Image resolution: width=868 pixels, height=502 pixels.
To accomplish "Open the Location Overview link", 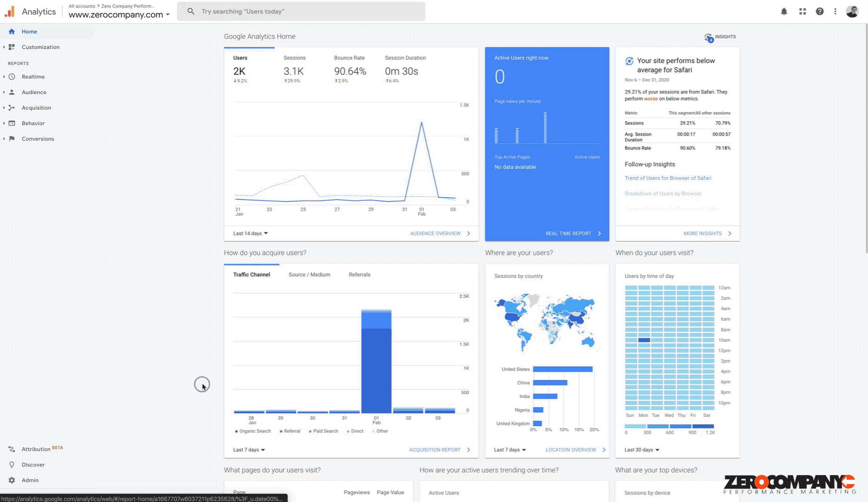I will pos(570,450).
